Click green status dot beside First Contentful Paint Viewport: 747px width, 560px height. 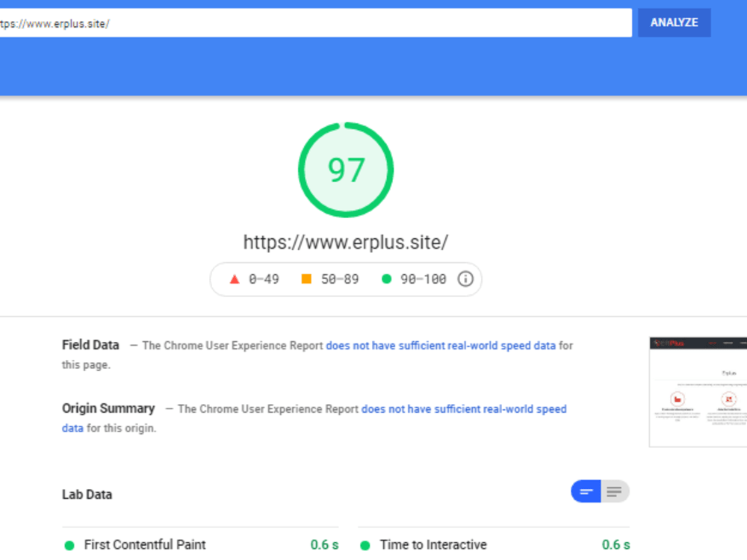(x=69, y=545)
